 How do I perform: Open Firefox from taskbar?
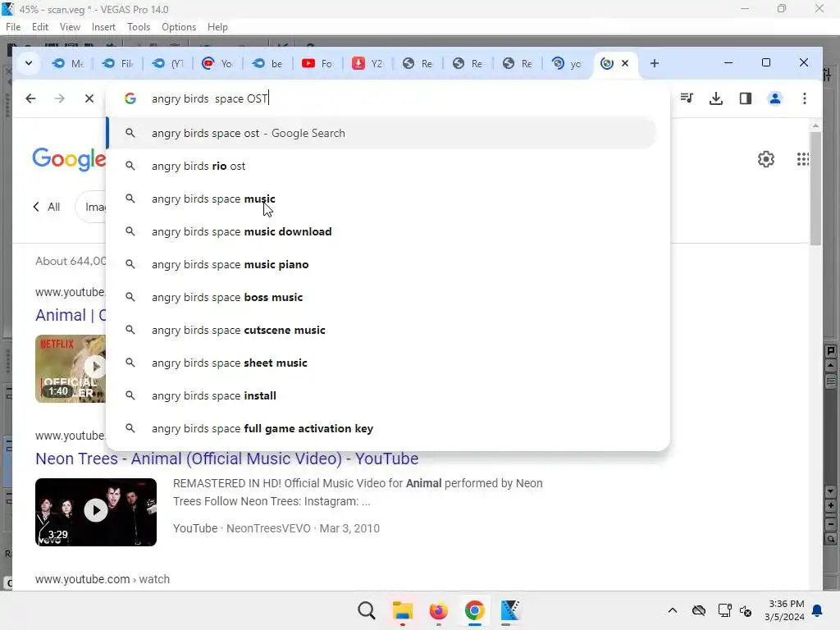point(438,610)
